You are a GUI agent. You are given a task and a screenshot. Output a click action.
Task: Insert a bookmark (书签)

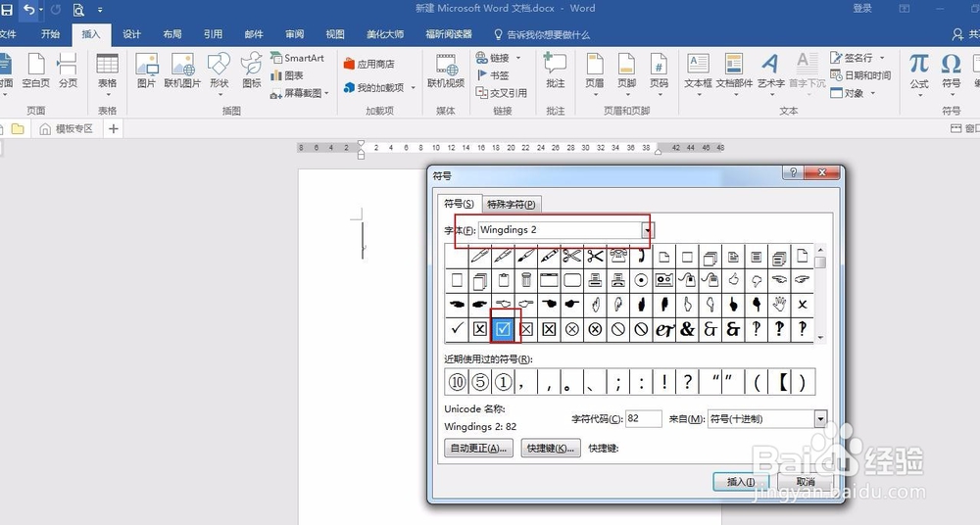pos(493,75)
